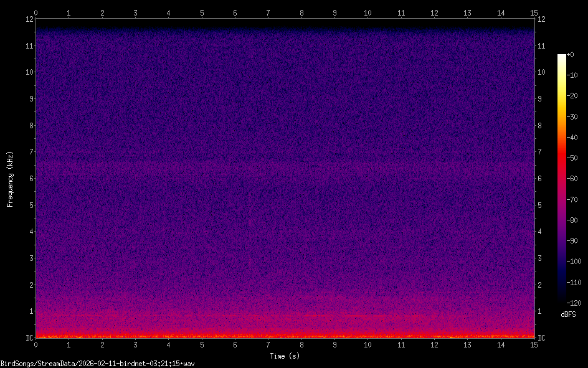Click the +0 label on the color scale
588x368 pixels.
click(571, 55)
